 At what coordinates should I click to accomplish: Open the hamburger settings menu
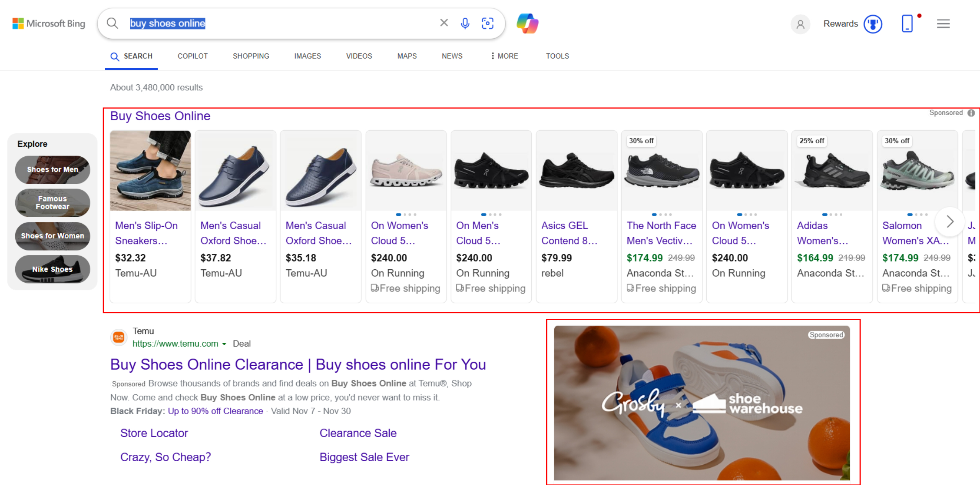pos(943,24)
